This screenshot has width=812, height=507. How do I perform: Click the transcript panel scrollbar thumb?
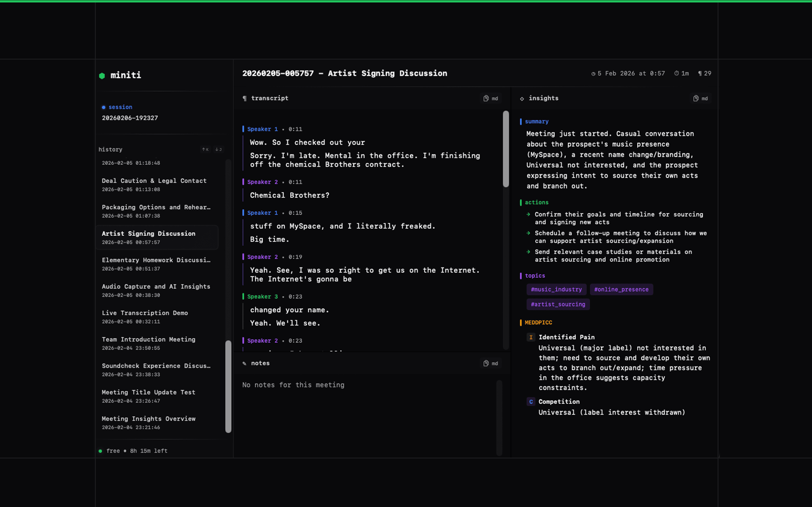coord(506,149)
